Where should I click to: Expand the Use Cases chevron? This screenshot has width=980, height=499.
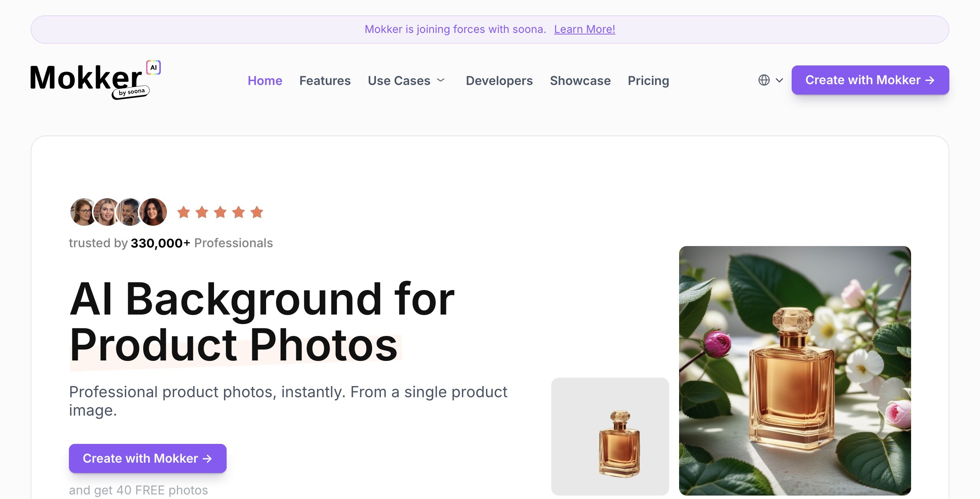441,80
